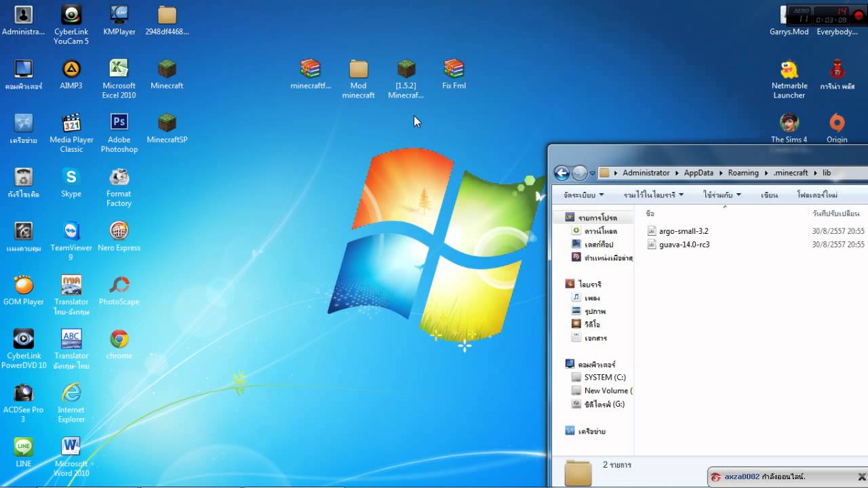Open the Skype desktop icon
This screenshot has width=868, height=488.
point(71,183)
